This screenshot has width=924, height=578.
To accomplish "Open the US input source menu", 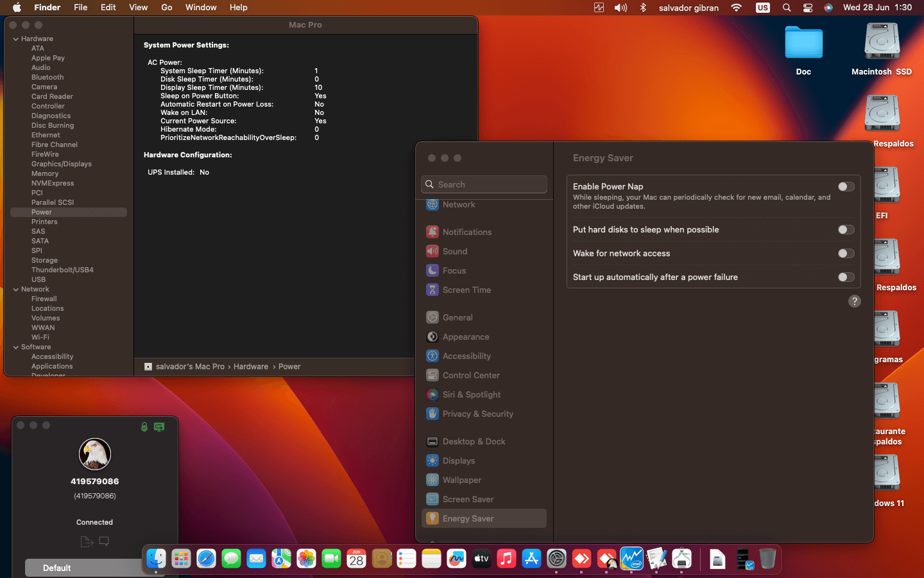I will [x=763, y=8].
